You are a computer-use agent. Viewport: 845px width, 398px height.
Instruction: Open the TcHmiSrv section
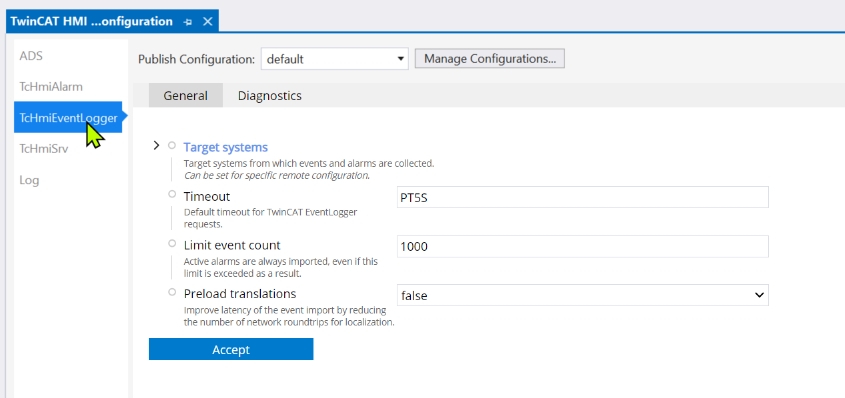(44, 149)
